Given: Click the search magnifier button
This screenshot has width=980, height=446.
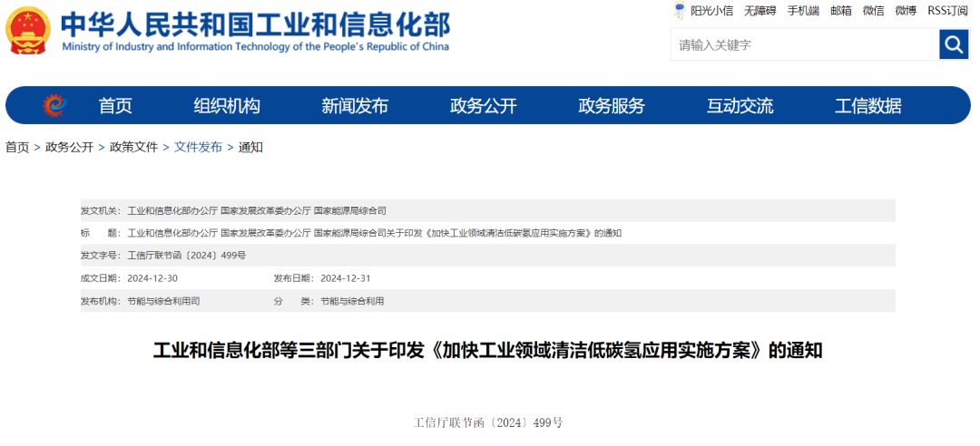Looking at the screenshot, I should [x=953, y=44].
